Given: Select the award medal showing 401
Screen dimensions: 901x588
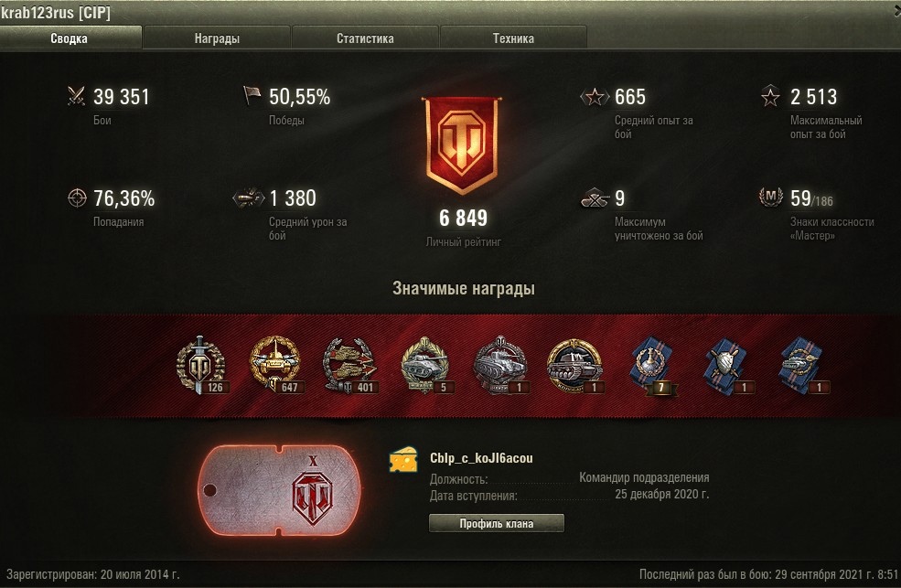Looking at the screenshot, I should pos(350,366).
